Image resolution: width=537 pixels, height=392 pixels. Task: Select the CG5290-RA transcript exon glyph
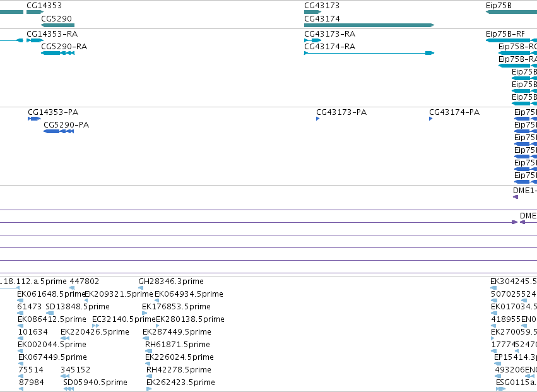click(57, 53)
